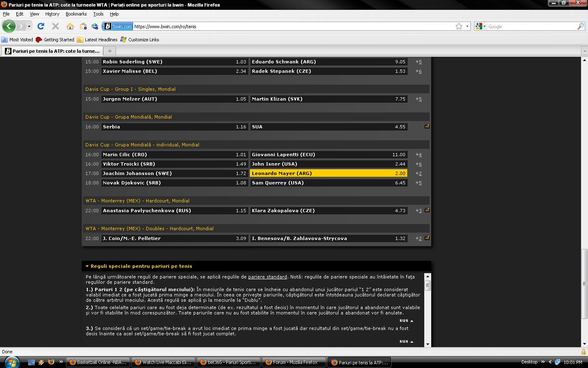Open the Getting Started bookmark

pyautogui.click(x=55, y=40)
